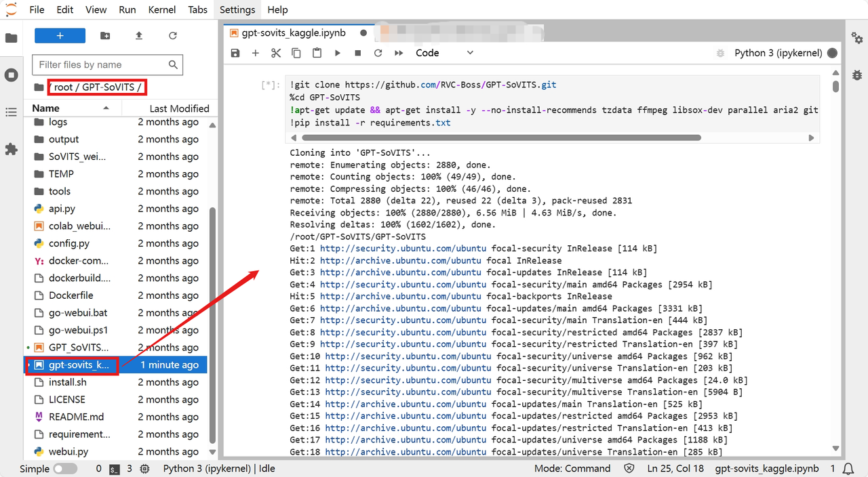Cut the selected cell with the scissors icon
This screenshot has width=868, height=477.
[276, 53]
